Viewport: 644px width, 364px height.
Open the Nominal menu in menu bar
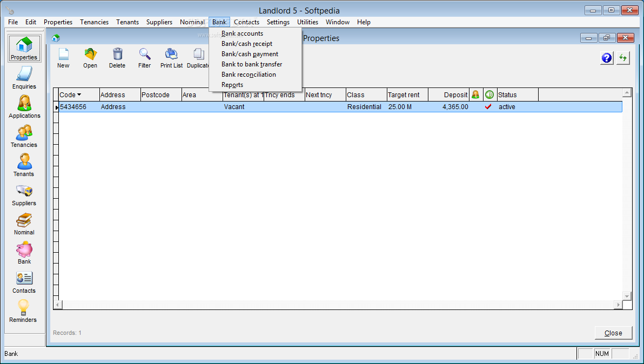[192, 22]
